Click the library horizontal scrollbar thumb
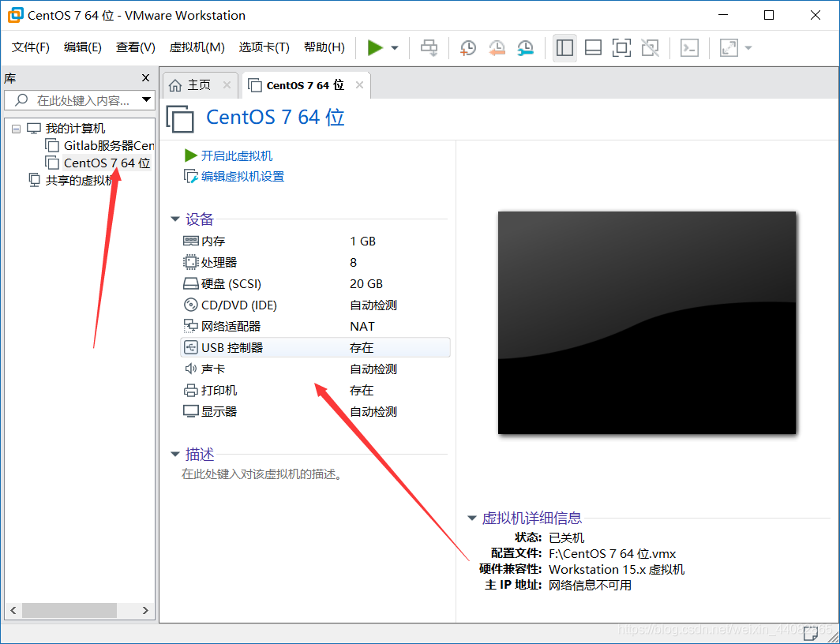Viewport: 840px width, 644px height. (69, 610)
